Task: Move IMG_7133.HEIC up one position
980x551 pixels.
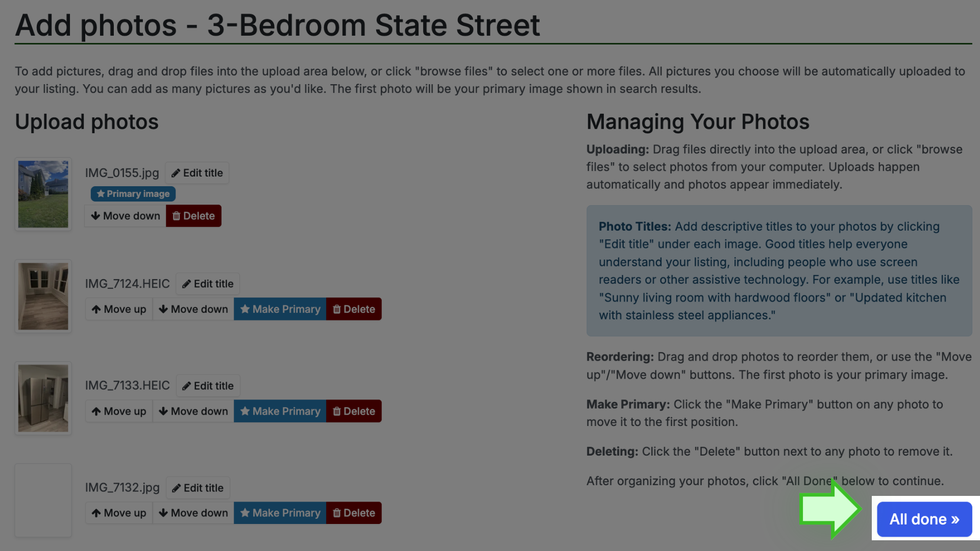Action: pos(119,411)
